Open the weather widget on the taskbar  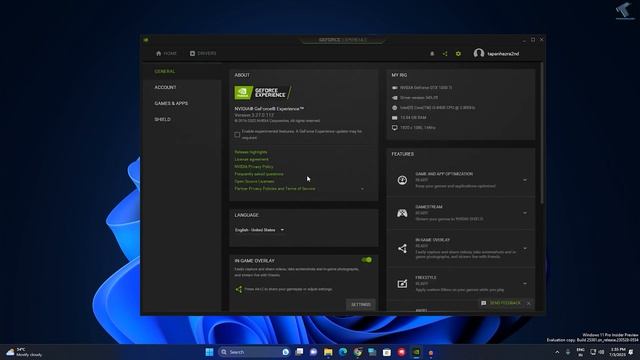pos(24,352)
